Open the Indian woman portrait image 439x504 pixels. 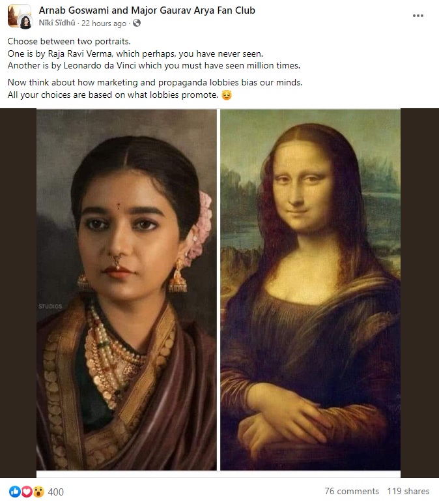126,289
